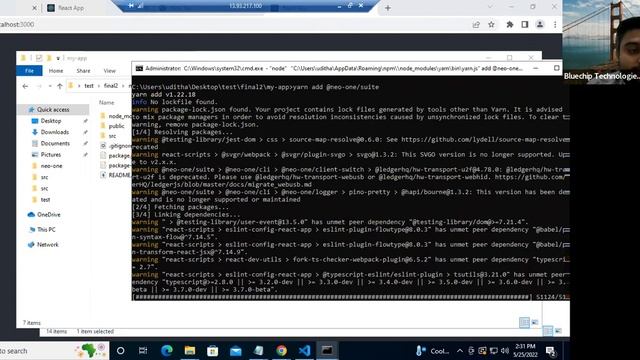Open a new Chrome tab with plus button
This screenshot has width=640, height=360.
click(388, 8)
